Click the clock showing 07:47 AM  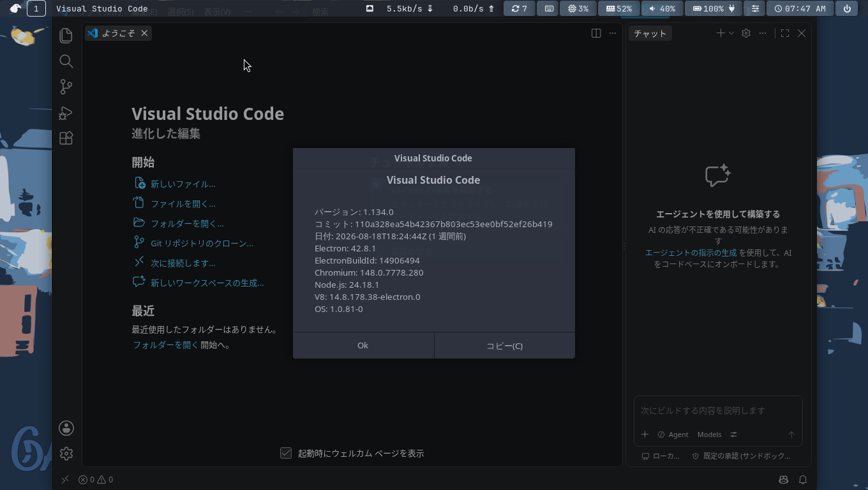[x=800, y=9]
